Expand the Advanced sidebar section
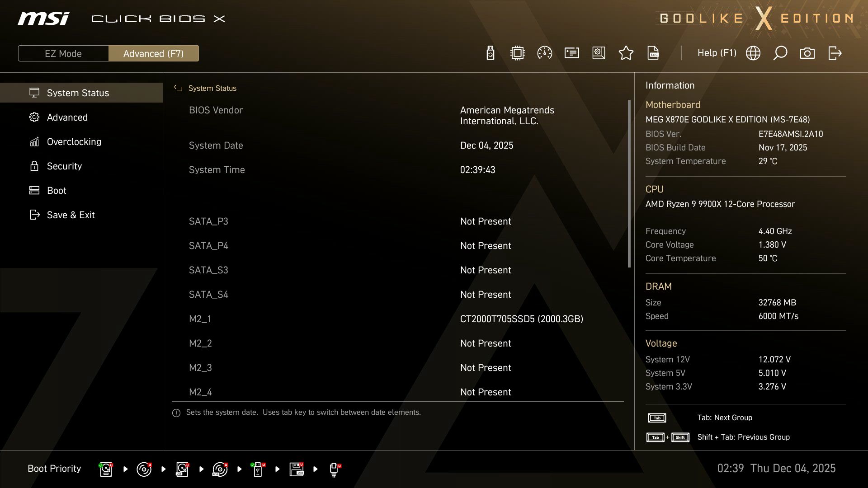 67,117
